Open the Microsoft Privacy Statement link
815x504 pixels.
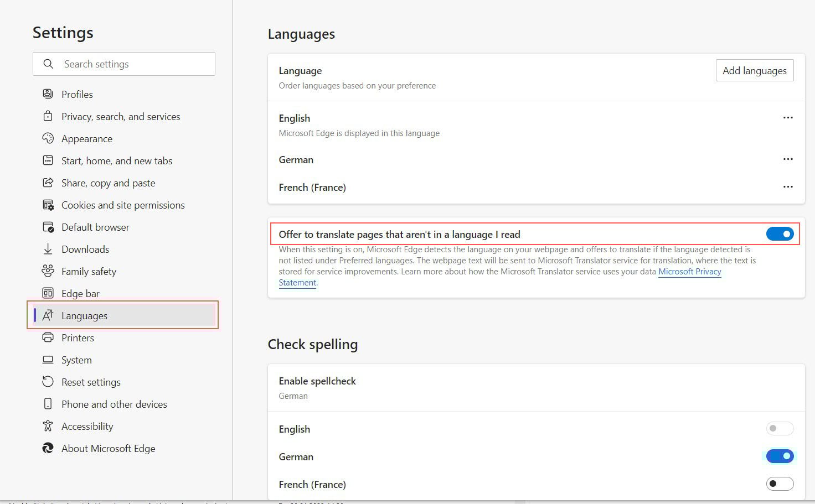[x=689, y=272]
